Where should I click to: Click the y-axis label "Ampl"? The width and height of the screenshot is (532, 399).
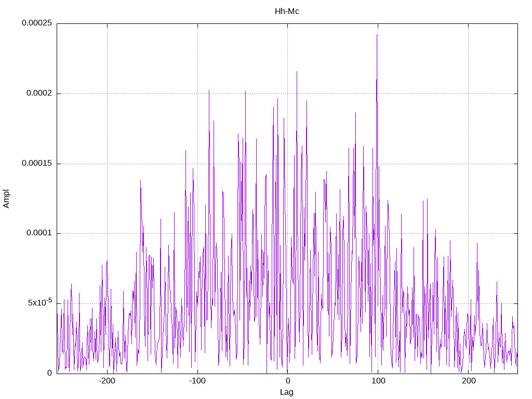coord(6,199)
